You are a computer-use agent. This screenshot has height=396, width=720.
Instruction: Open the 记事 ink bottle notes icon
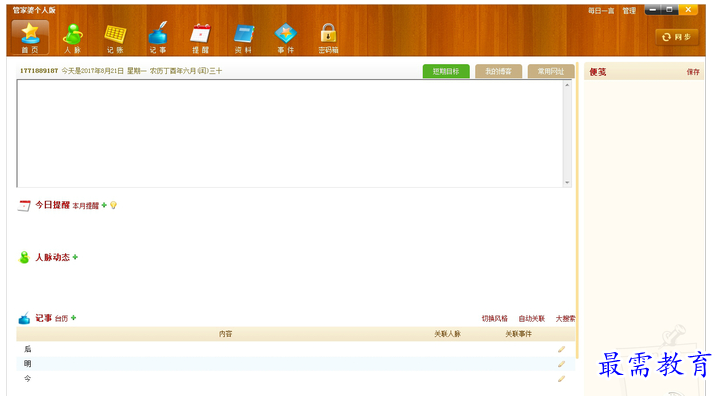[x=158, y=37]
